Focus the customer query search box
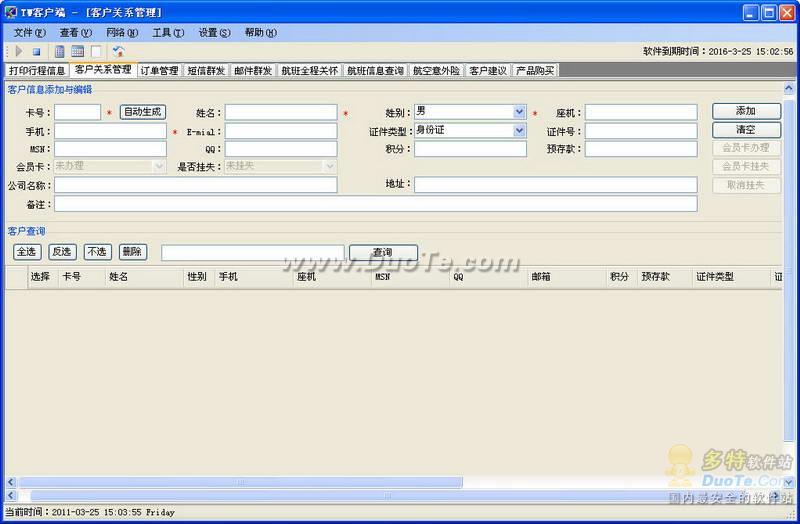 [253, 253]
